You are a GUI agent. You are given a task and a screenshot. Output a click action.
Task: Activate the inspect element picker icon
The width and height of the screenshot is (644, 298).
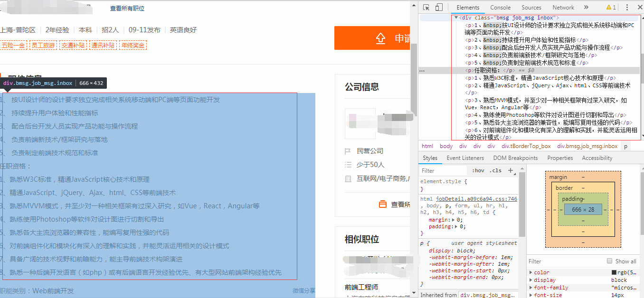pyautogui.click(x=426, y=7)
